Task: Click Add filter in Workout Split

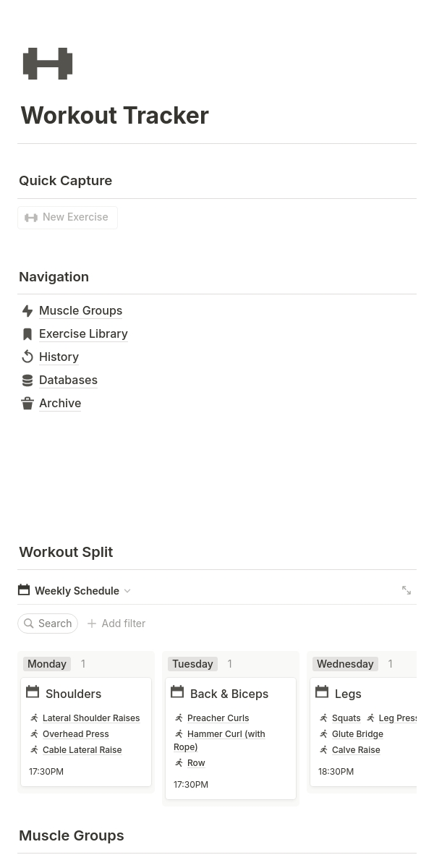Action: pyautogui.click(x=116, y=624)
